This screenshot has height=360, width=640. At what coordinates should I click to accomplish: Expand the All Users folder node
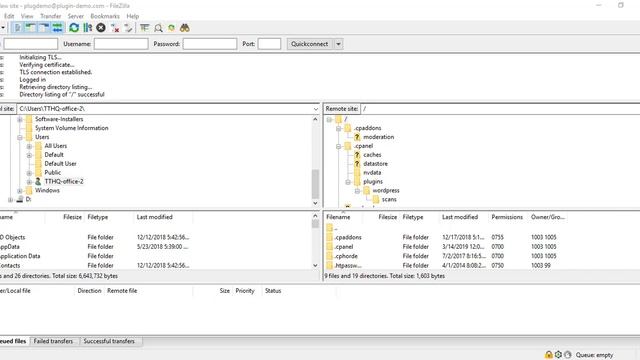pyautogui.click(x=29, y=146)
